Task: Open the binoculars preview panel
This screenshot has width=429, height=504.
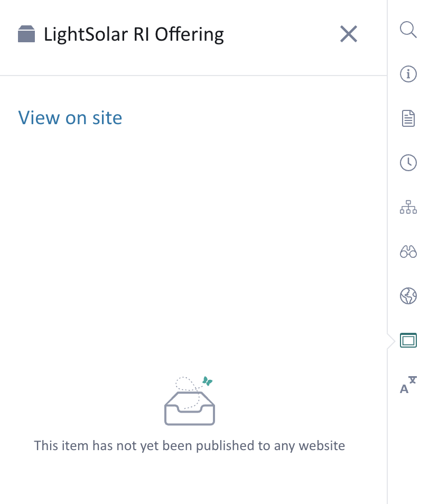Action: (x=408, y=251)
